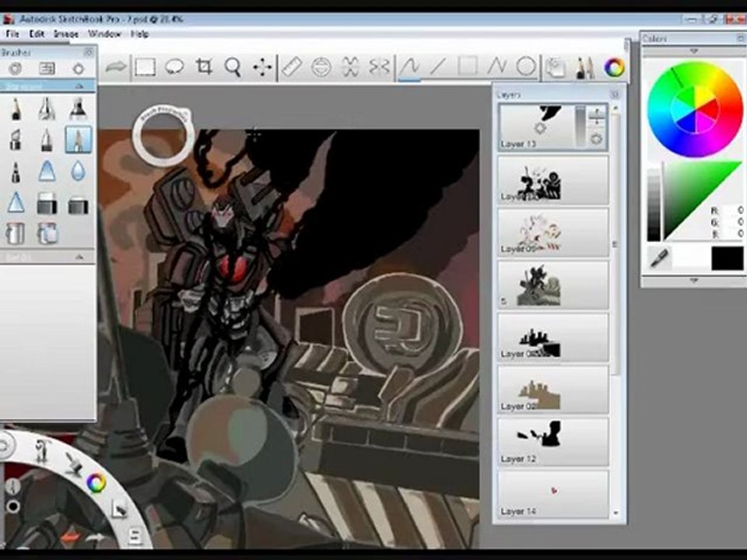The height and width of the screenshot is (560, 747).
Task: Open the Window menu
Action: click(104, 33)
